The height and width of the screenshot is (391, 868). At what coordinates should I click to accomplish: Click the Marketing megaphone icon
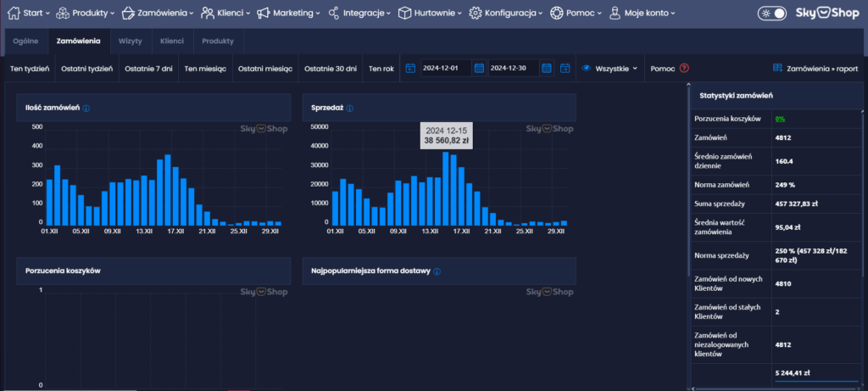(x=264, y=14)
